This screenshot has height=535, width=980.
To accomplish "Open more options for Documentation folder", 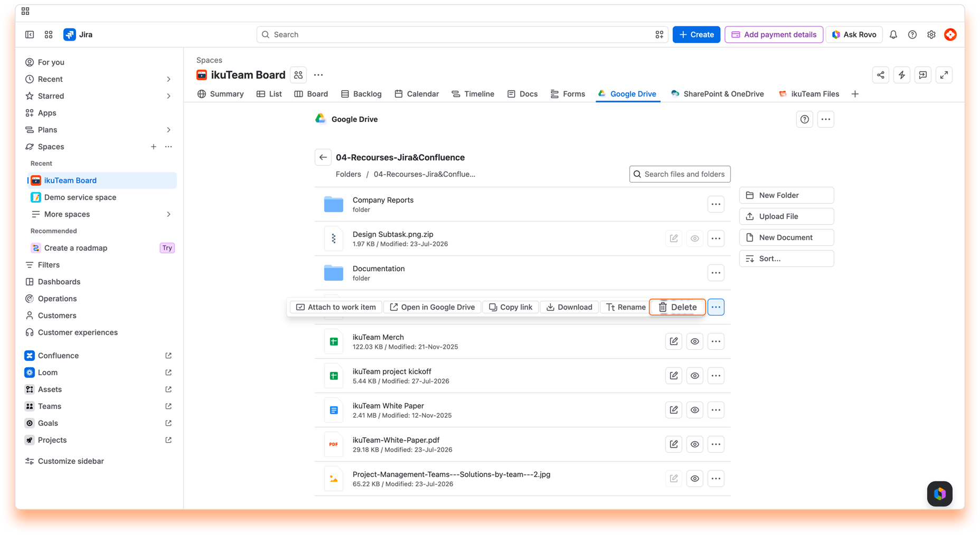I will 715,273.
